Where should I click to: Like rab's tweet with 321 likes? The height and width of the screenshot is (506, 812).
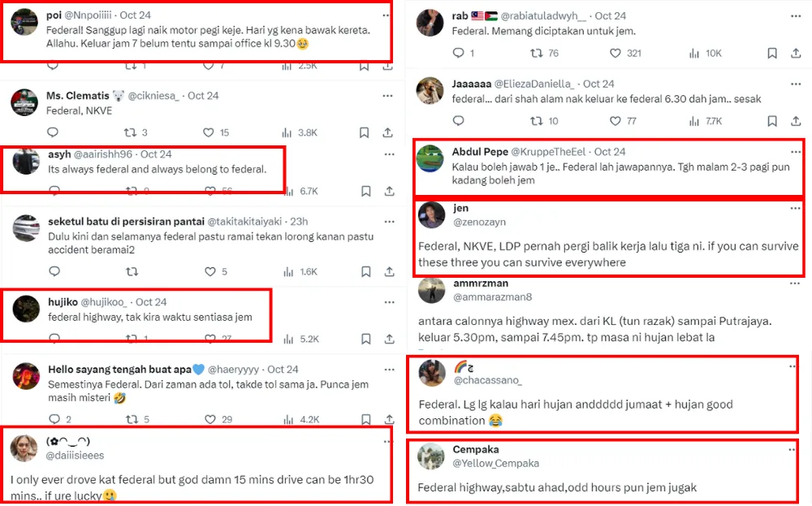(617, 53)
